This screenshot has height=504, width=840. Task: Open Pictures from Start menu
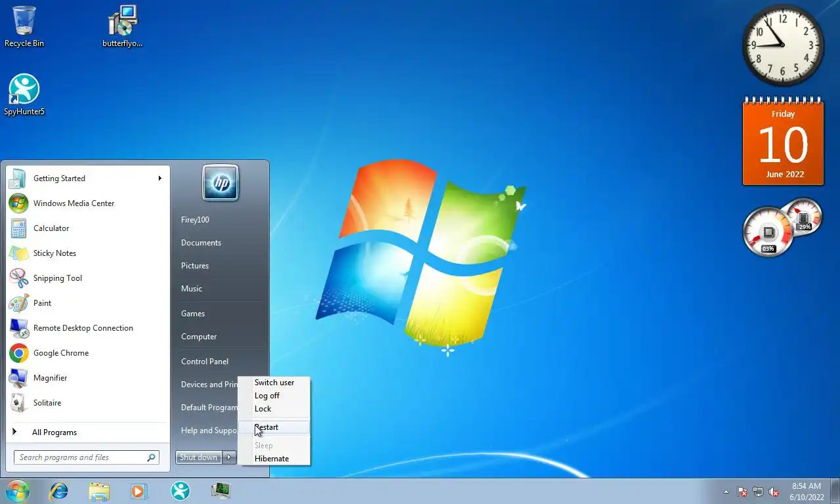point(195,266)
